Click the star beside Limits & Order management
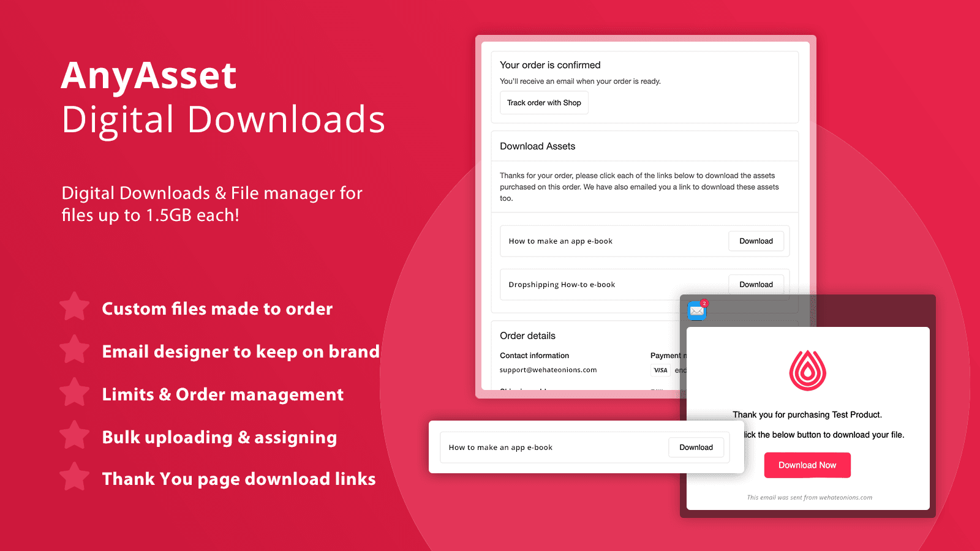The height and width of the screenshot is (551, 980). pyautogui.click(x=74, y=393)
